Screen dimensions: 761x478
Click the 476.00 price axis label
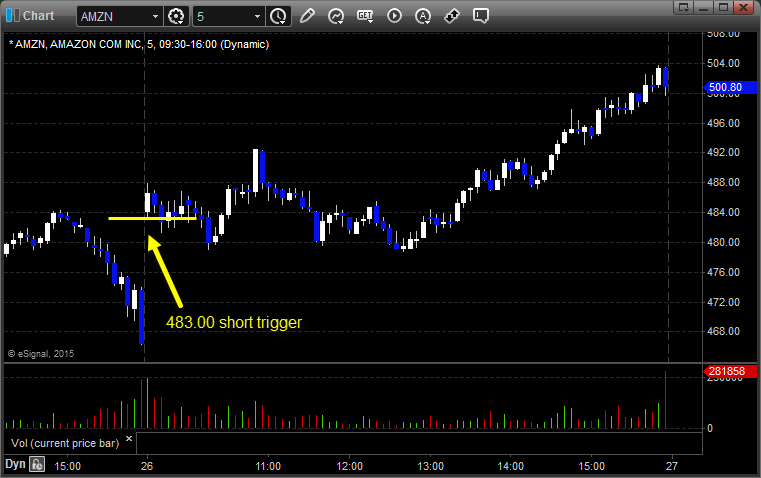723,272
